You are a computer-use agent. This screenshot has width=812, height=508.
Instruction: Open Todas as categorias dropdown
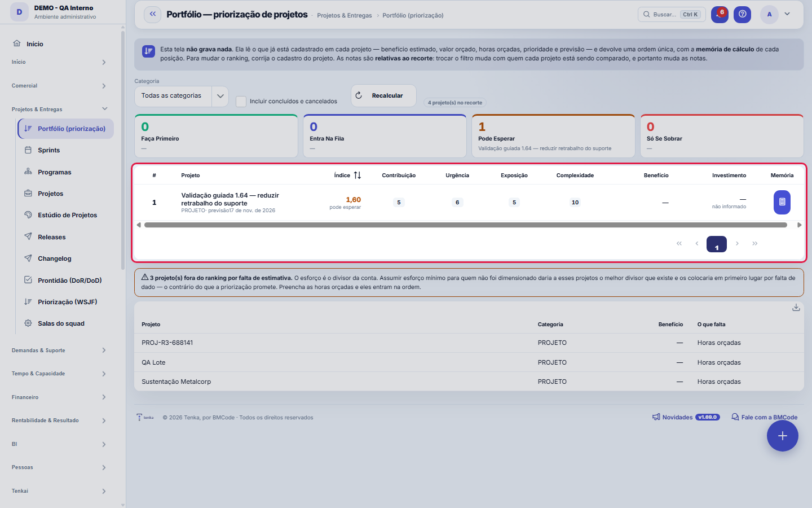tap(182, 96)
